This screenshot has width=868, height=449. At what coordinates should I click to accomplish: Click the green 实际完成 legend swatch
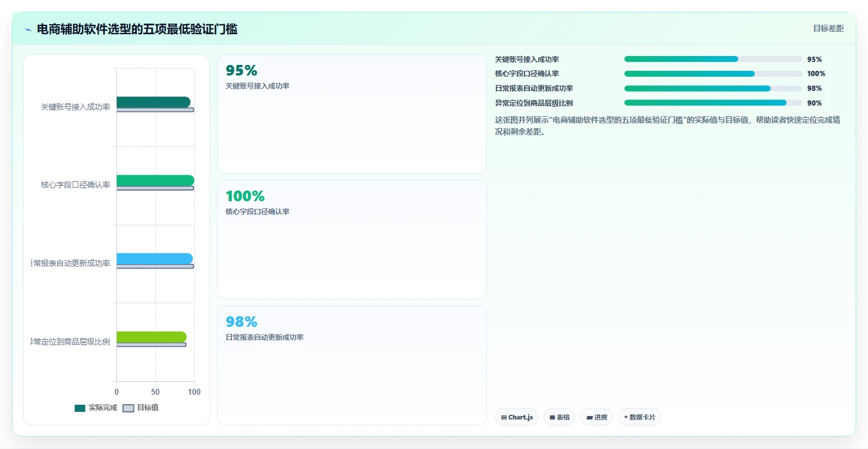(x=80, y=408)
